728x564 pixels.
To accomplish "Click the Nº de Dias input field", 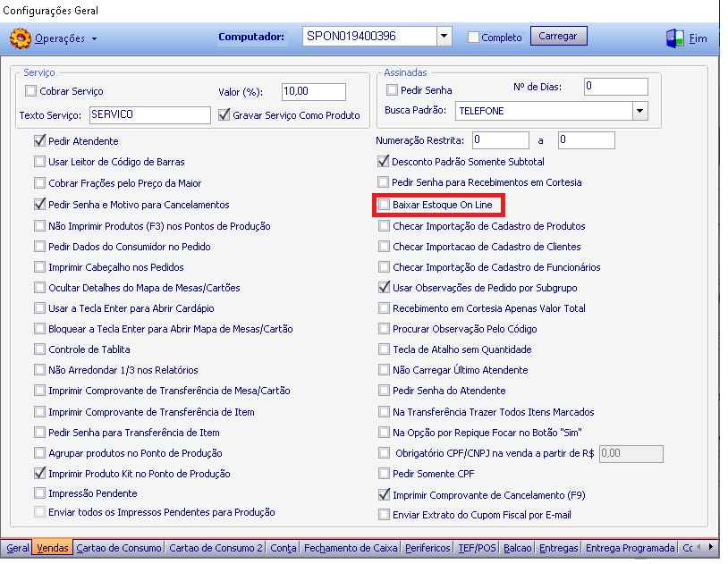I will [615, 87].
